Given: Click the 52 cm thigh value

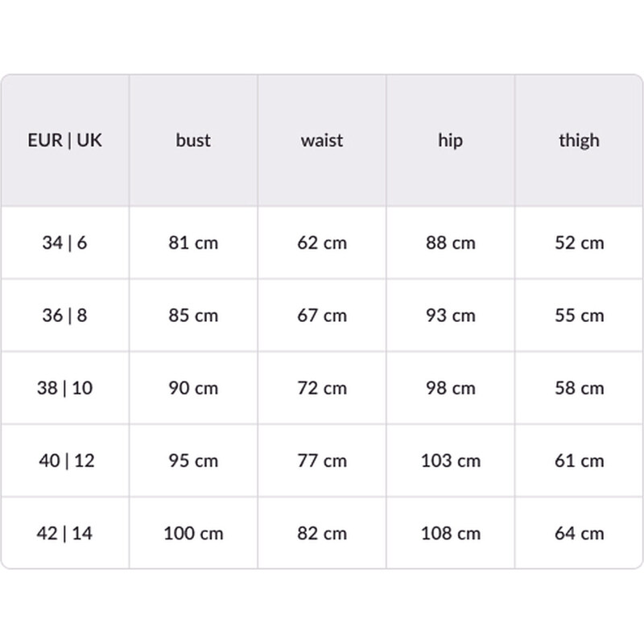Looking at the screenshot, I should point(580,242).
